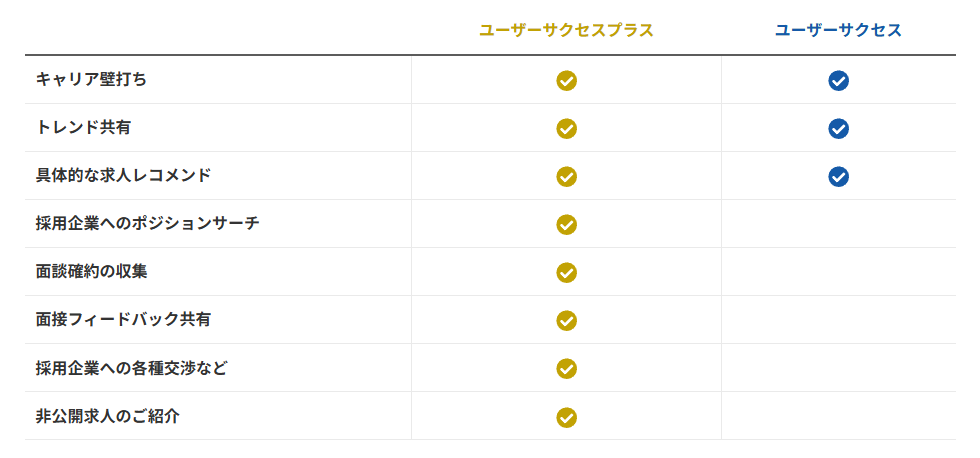Click gold checkmark for 非公開求人のご紹介
The width and height of the screenshot is (980, 458).
(566, 417)
